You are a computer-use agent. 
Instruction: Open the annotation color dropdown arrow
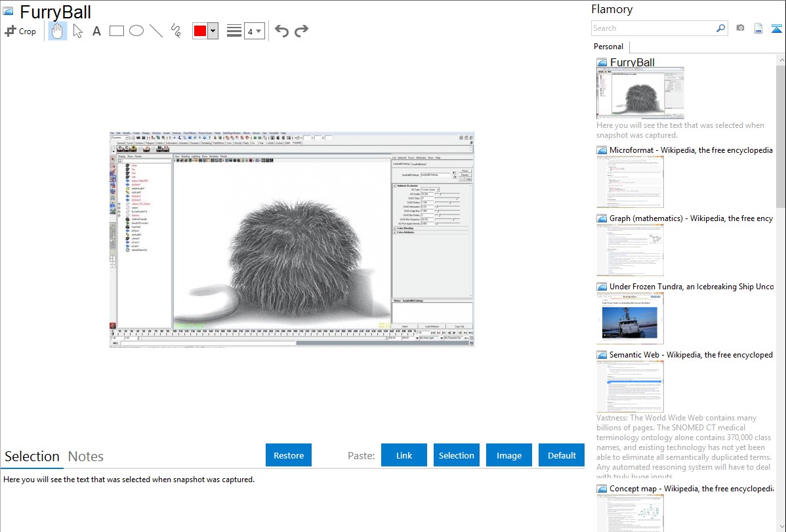(x=213, y=31)
